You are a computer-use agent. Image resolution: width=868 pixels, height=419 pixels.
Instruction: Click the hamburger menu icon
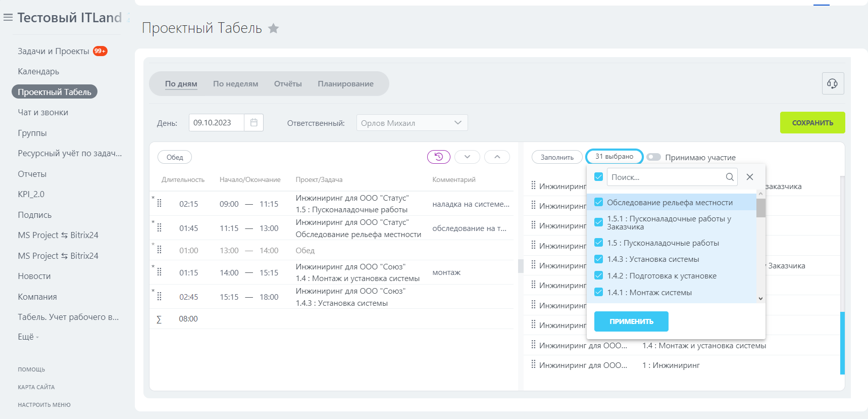click(8, 18)
